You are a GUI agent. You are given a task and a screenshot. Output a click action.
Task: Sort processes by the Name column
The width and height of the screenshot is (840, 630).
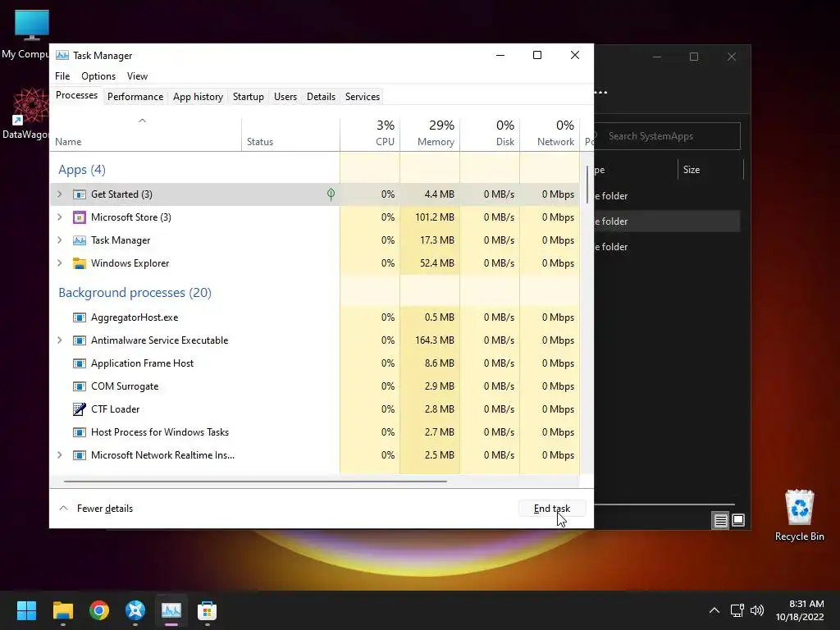[145, 134]
